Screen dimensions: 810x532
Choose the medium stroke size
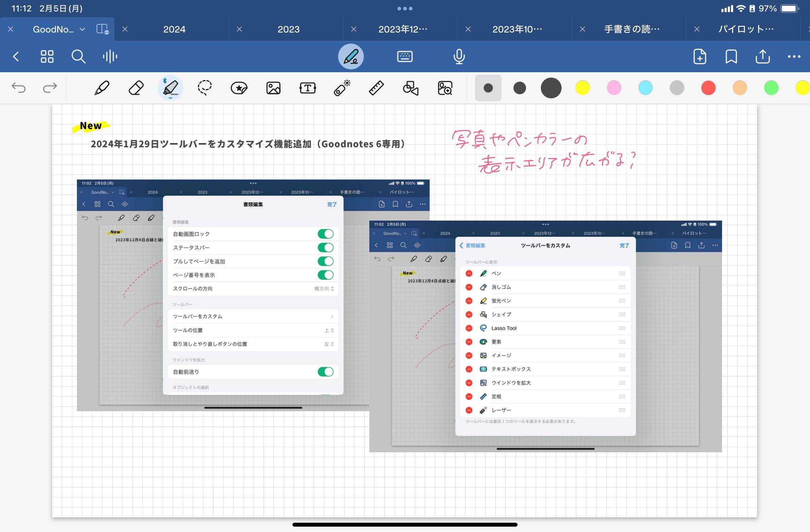[x=519, y=88]
